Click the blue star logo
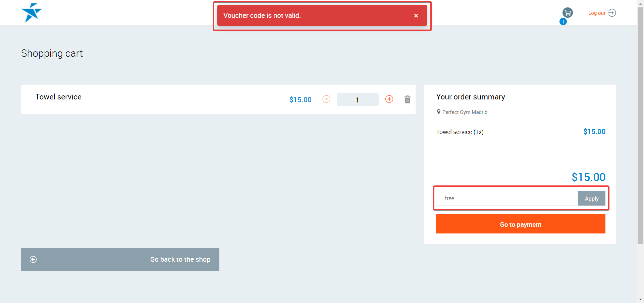 (31, 13)
